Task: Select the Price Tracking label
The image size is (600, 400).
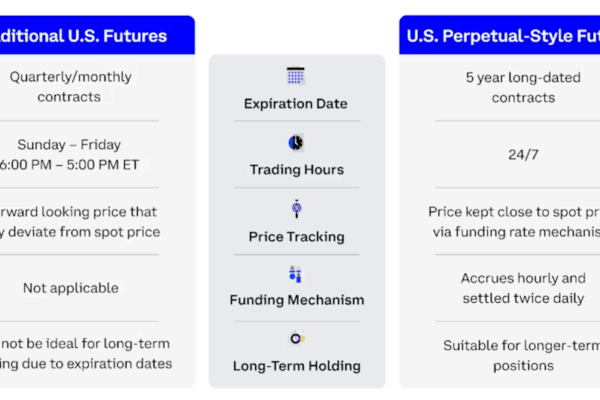Action: pos(297,237)
